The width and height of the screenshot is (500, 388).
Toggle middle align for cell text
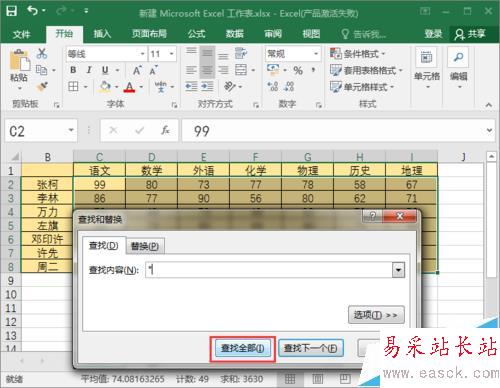click(207, 53)
